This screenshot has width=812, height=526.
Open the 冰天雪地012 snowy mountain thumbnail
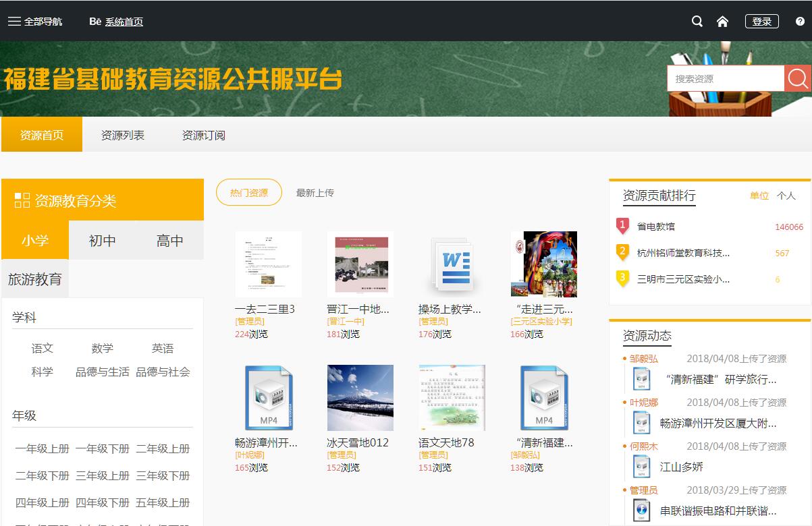tap(360, 398)
